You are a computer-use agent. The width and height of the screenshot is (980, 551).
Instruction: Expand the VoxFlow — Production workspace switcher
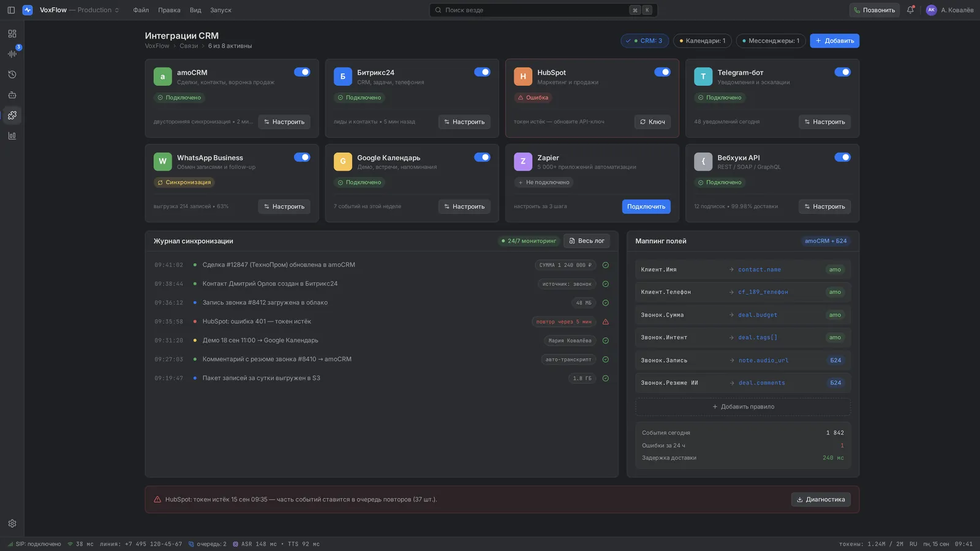click(x=80, y=10)
